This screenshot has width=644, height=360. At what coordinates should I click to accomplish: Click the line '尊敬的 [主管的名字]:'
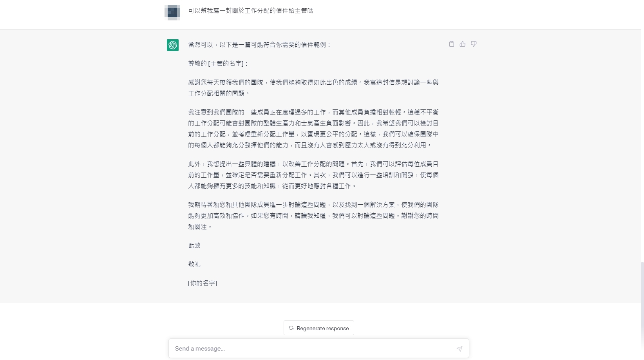pos(218,64)
